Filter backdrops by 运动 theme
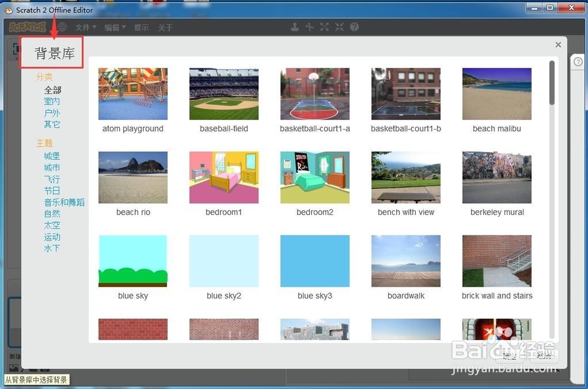This screenshot has width=588, height=389. (52, 237)
